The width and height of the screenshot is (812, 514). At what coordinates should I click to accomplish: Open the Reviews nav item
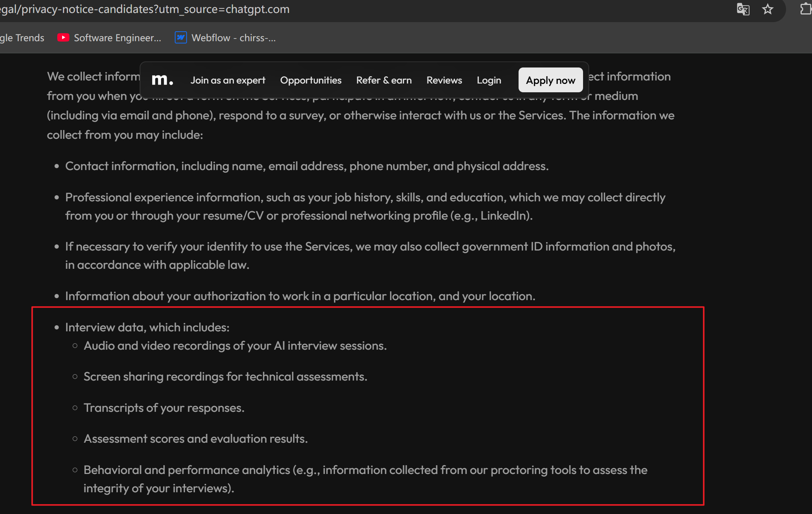pos(444,80)
